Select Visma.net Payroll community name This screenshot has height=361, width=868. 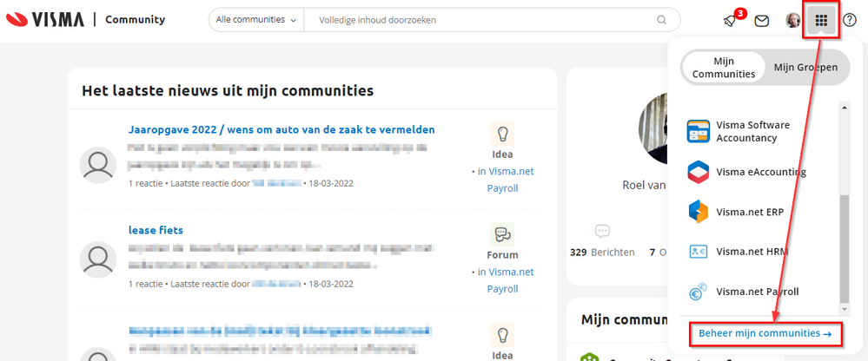758,292
